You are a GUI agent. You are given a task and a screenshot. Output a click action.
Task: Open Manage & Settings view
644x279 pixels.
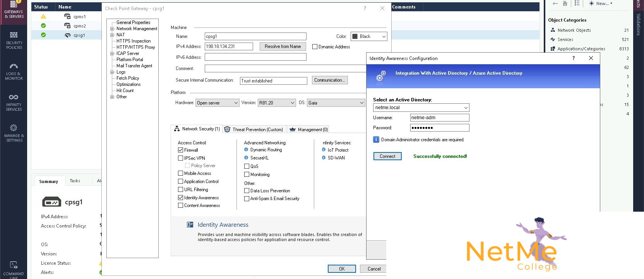(14, 133)
